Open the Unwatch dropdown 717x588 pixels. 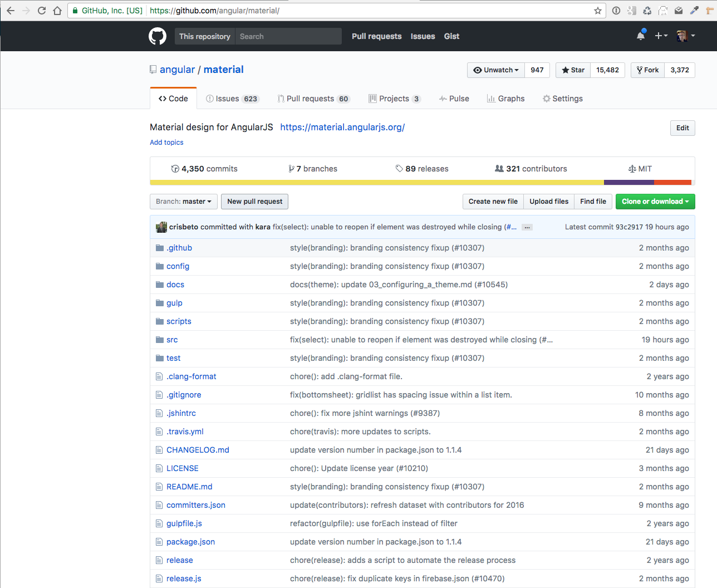pyautogui.click(x=495, y=70)
